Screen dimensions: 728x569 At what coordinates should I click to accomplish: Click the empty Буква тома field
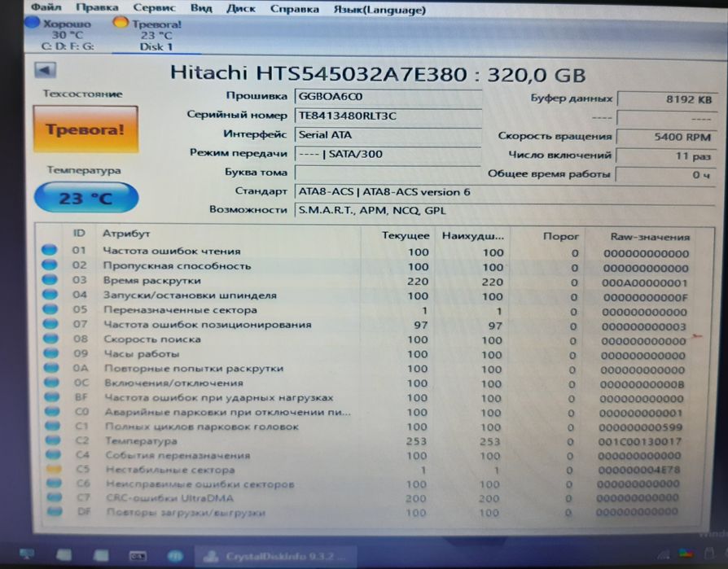tap(388, 173)
